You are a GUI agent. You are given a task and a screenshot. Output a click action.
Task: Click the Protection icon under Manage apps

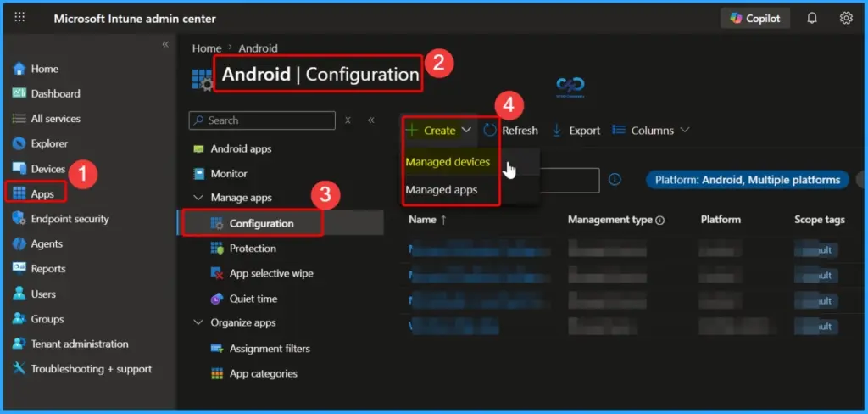pos(216,249)
